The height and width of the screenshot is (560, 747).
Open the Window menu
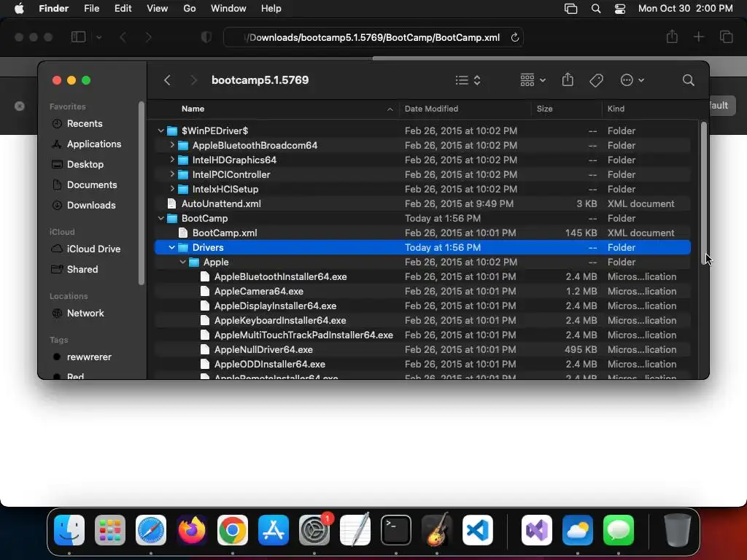point(228,9)
